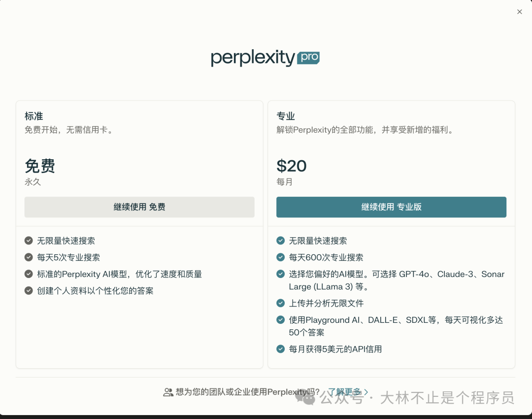Click 继续使用 免费 button
Screen dimensions: 532x419
tap(139, 207)
